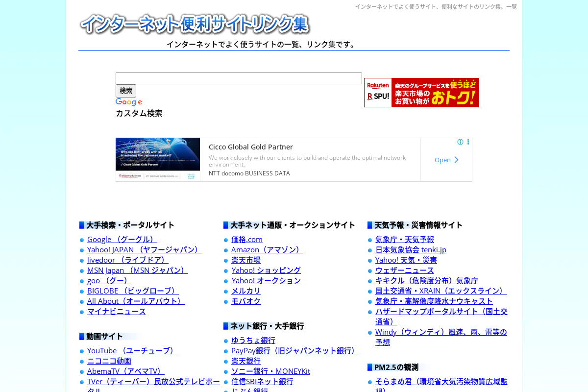Click ネット銀行・大手銀行 heading
588x392 pixels.
pos(267,326)
